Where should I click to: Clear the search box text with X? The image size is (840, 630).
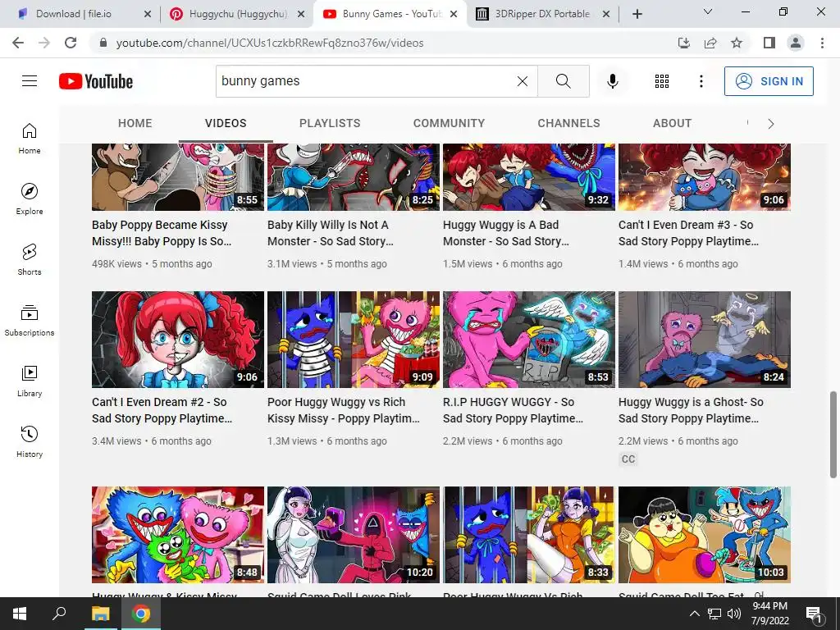tap(523, 81)
